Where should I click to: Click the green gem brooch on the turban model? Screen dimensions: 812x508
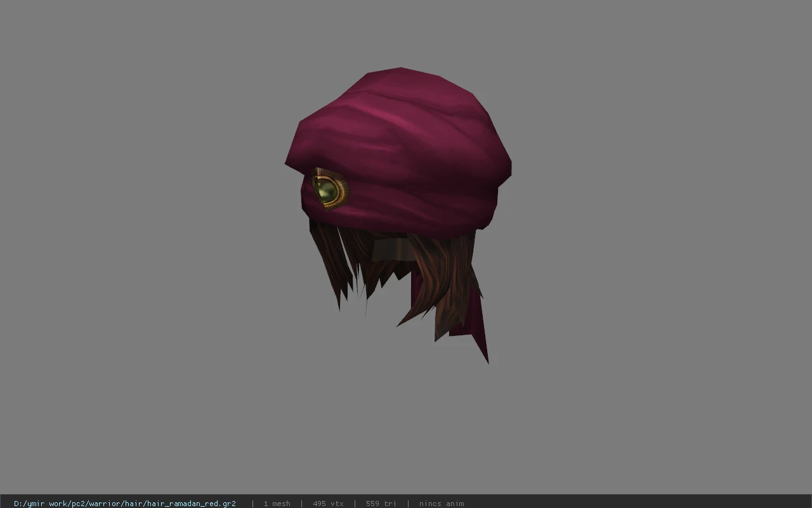[329, 189]
